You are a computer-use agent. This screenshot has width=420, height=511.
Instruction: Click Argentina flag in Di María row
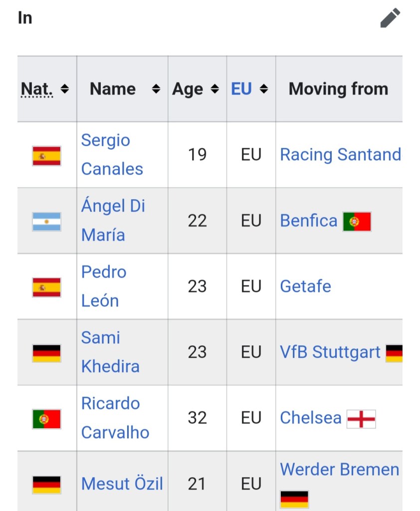[47, 222]
